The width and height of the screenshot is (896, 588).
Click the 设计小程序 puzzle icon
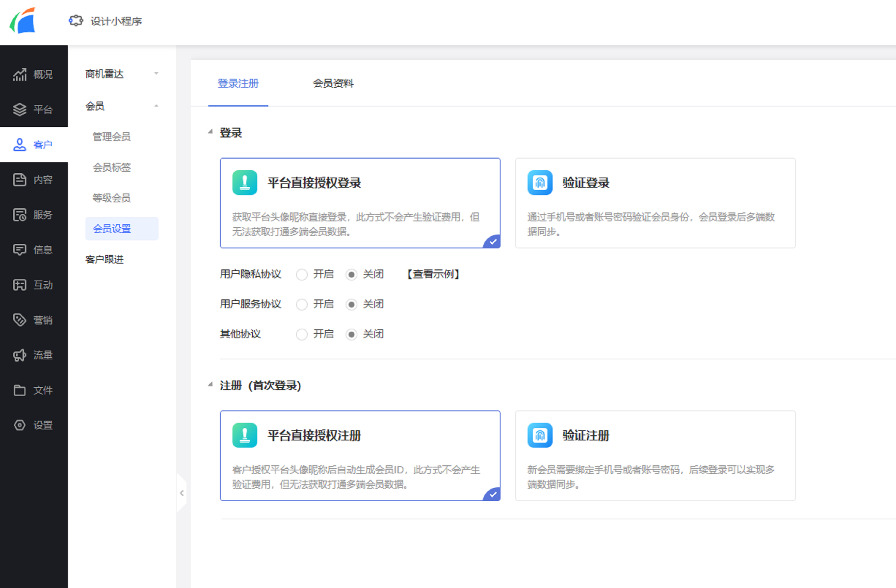[x=76, y=21]
